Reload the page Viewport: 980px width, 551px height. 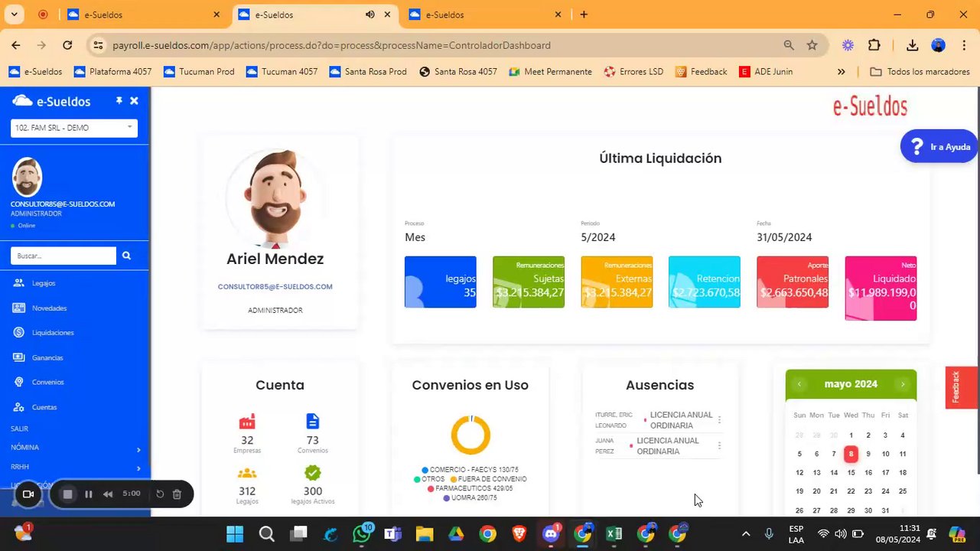click(x=67, y=45)
